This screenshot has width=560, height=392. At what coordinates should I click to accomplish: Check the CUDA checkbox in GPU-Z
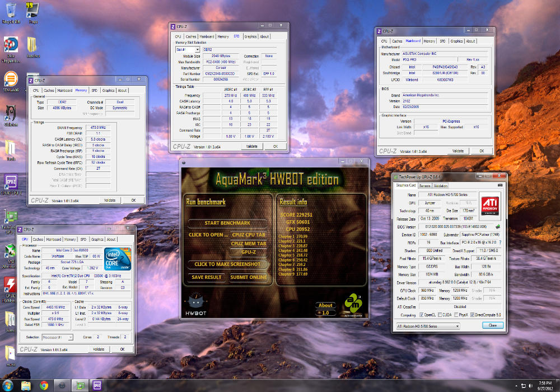(x=440, y=315)
